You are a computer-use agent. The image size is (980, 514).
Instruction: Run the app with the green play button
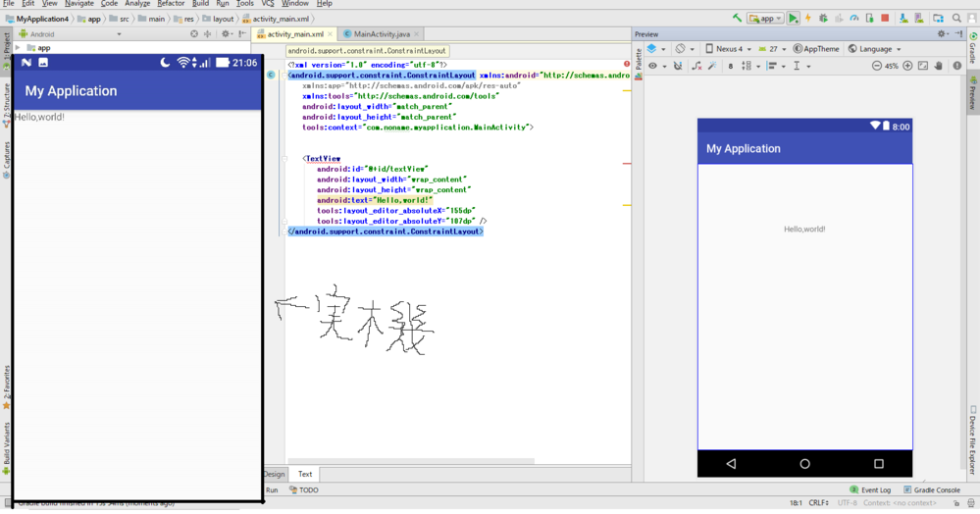pos(793,19)
